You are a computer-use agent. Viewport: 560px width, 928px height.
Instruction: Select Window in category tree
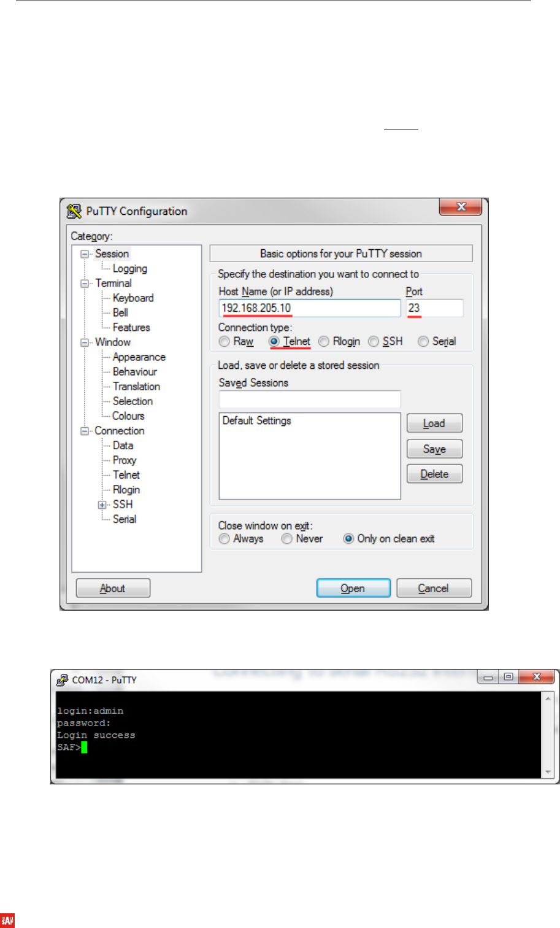point(113,342)
